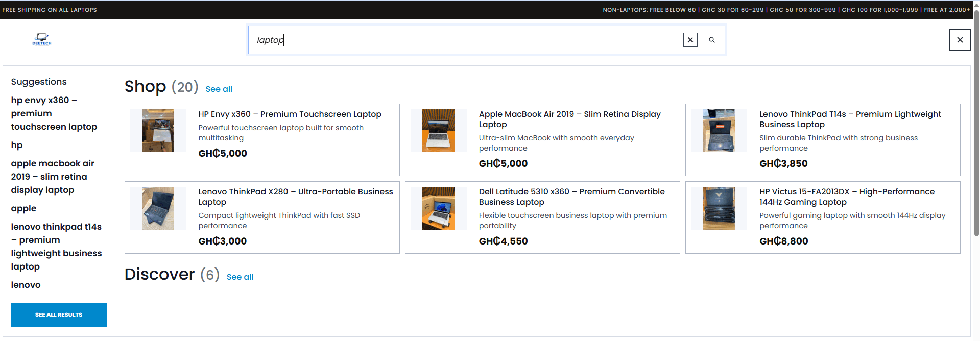Click the GH₵3,000 price text
The width and height of the screenshot is (980, 341).
(222, 241)
